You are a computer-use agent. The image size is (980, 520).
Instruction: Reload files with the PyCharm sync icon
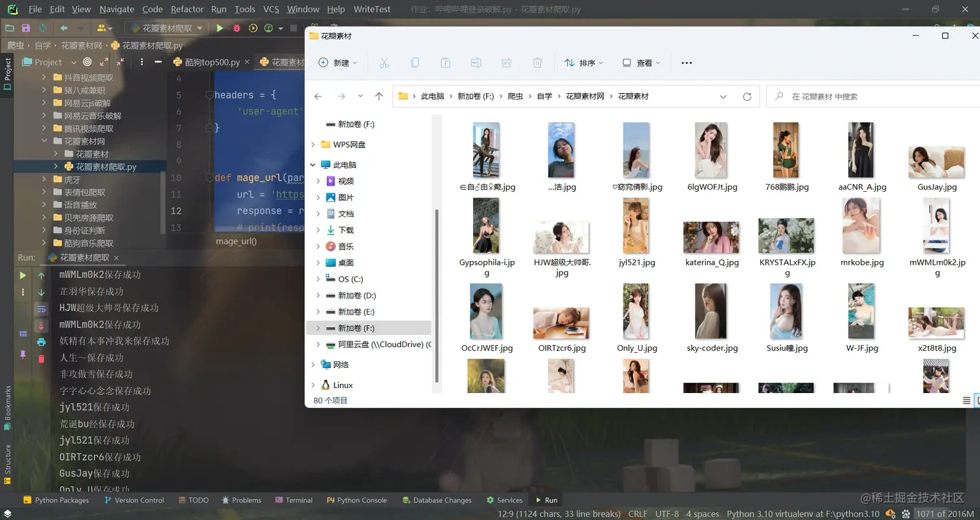(x=43, y=28)
